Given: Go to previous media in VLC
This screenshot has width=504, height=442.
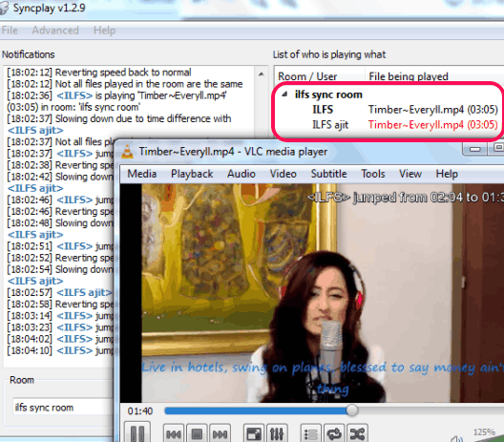Looking at the screenshot, I should point(174,434).
